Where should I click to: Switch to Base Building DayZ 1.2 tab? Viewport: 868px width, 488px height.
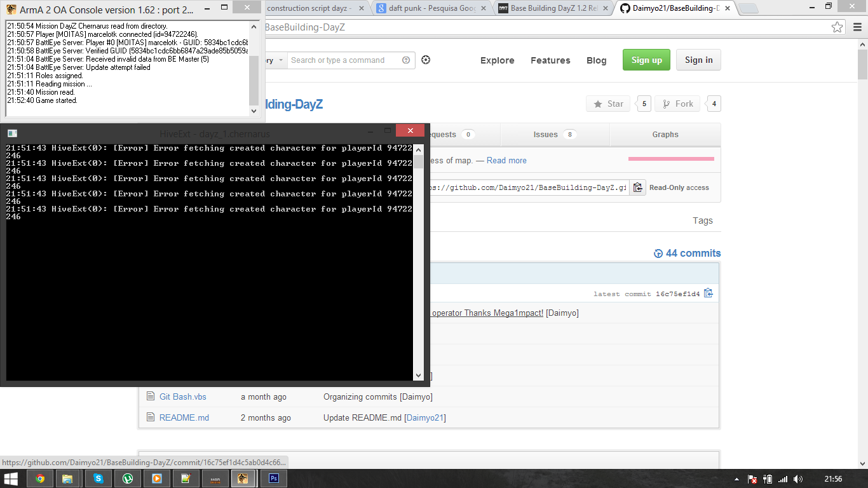click(555, 8)
